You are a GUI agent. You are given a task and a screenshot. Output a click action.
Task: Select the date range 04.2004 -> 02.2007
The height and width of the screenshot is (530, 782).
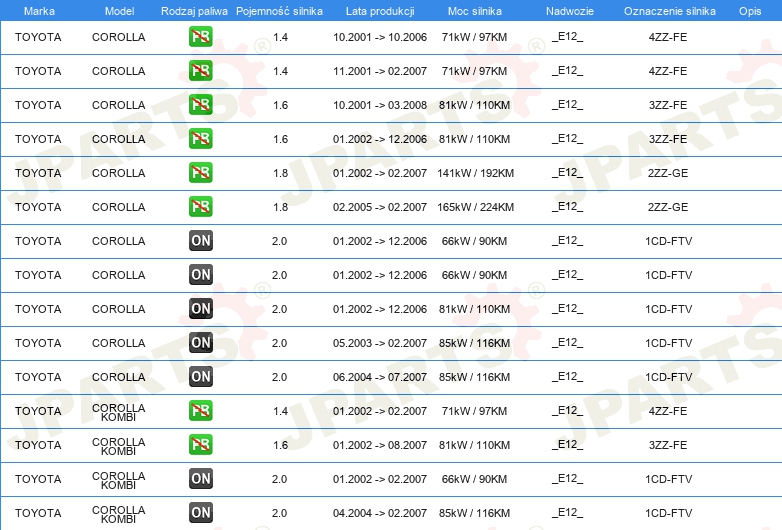(380, 513)
